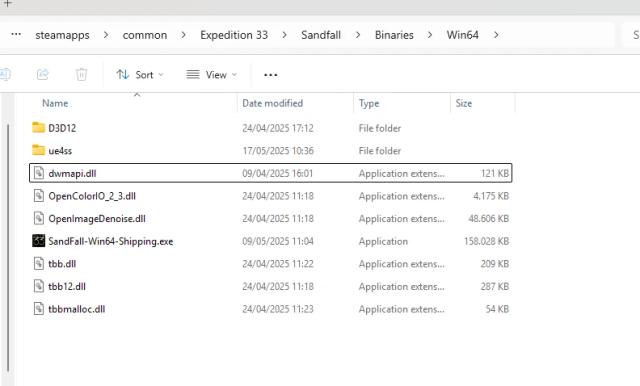Image resolution: width=640 pixels, height=386 pixels.
Task: Expand chevron after Win64 breadcrumb
Action: tap(496, 35)
